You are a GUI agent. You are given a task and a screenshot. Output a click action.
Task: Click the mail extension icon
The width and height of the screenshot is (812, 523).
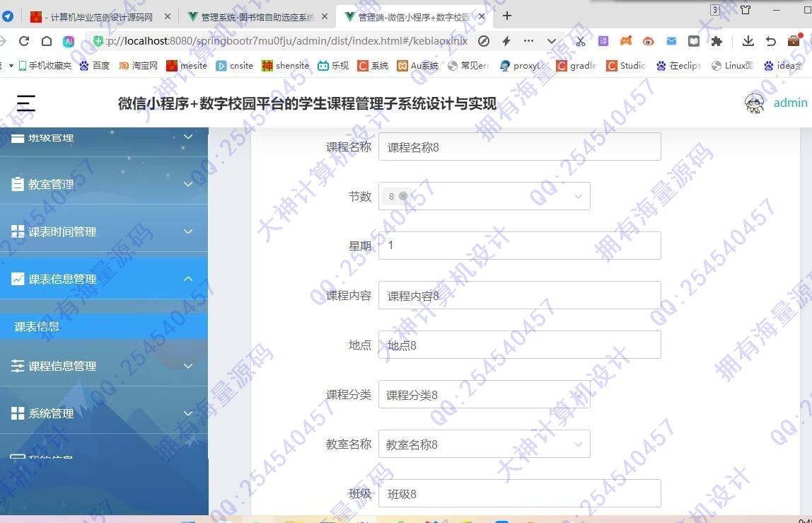click(671, 41)
